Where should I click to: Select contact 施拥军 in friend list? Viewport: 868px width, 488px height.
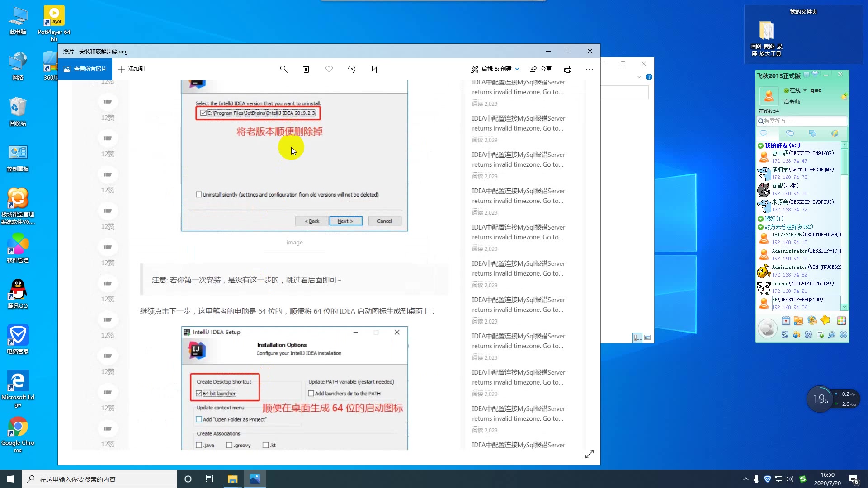(798, 174)
